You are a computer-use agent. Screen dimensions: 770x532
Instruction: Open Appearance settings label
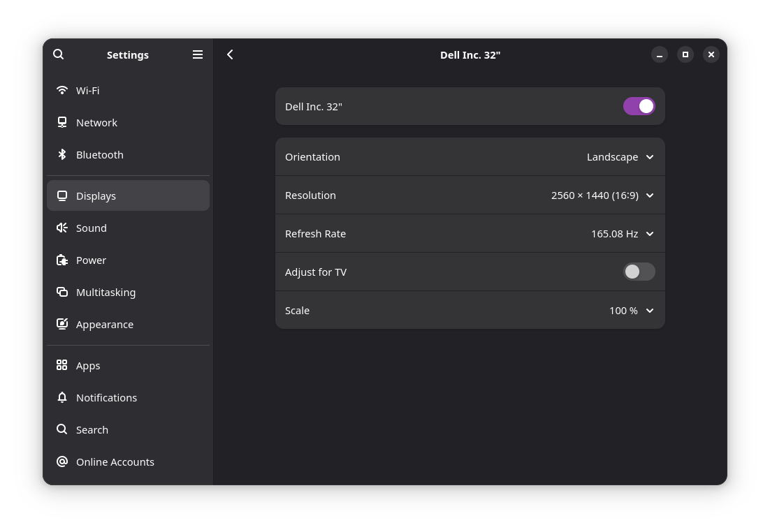click(x=105, y=325)
